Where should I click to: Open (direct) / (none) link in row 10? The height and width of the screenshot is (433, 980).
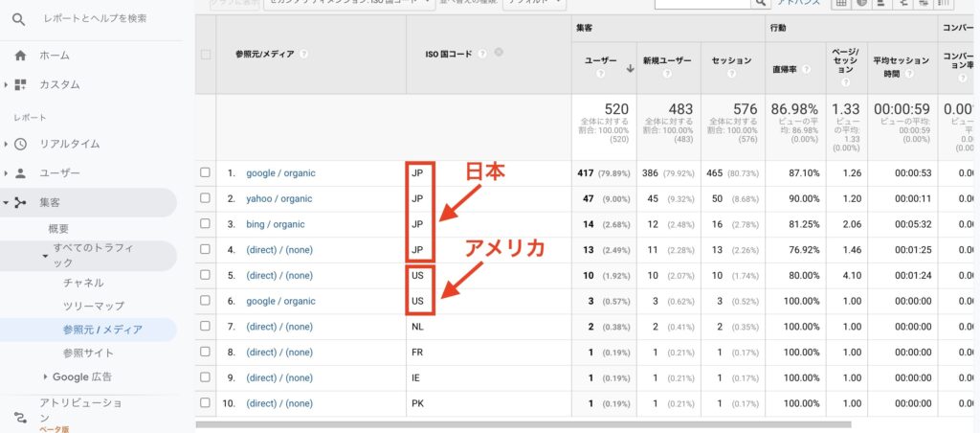pyautogui.click(x=279, y=403)
